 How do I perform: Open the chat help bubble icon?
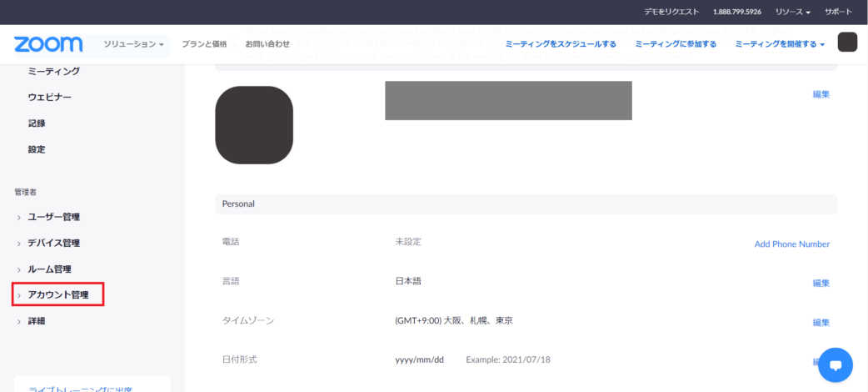pyautogui.click(x=836, y=364)
